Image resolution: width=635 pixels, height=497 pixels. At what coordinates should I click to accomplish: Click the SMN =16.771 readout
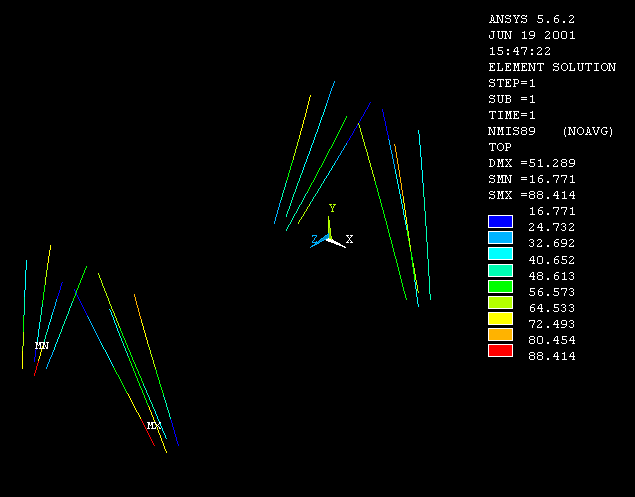point(531,179)
